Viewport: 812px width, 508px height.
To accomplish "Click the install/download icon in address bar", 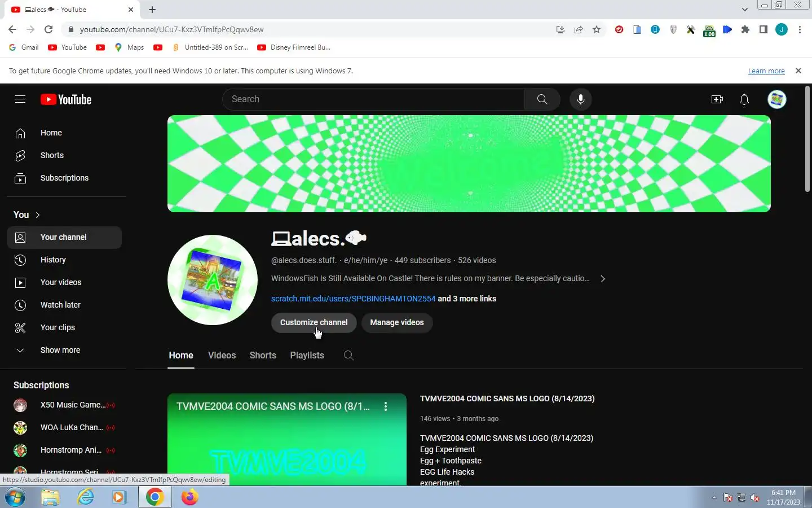I will point(561,29).
